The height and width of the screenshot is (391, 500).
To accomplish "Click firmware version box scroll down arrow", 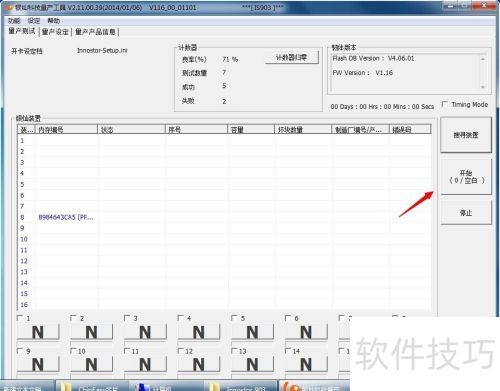I will click(x=483, y=87).
